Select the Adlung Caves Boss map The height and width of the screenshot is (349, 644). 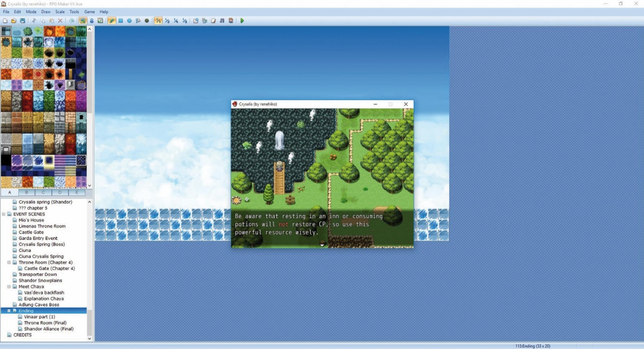[39, 305]
